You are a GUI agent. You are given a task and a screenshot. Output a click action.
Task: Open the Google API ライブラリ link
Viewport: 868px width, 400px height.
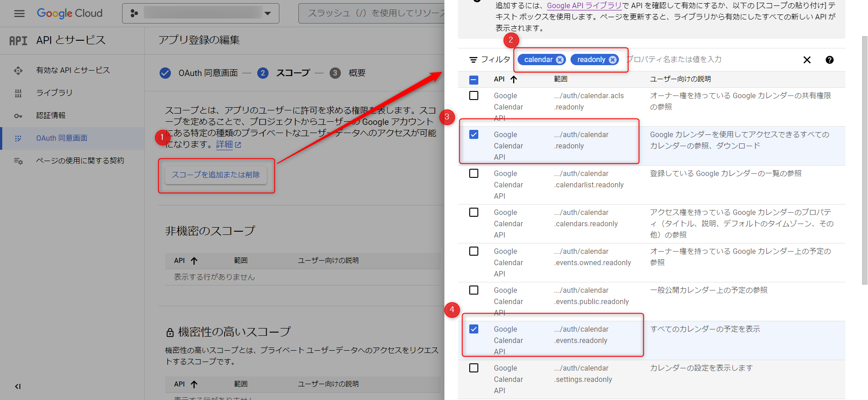pyautogui.click(x=584, y=5)
